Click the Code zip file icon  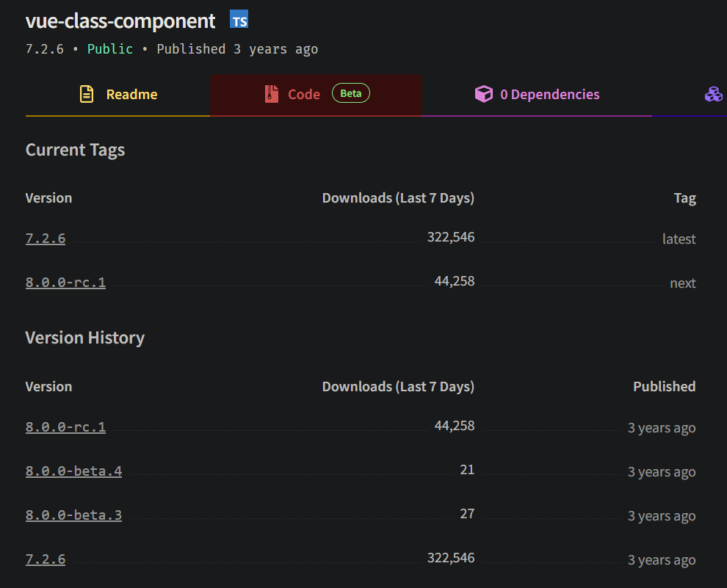pos(272,94)
